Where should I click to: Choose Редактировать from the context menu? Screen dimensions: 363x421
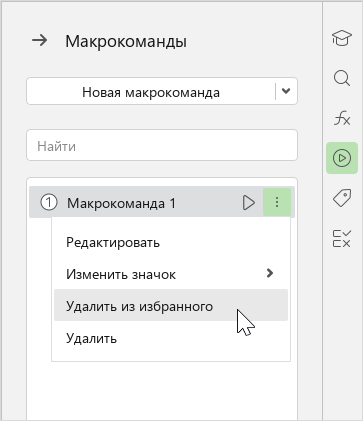(171, 242)
